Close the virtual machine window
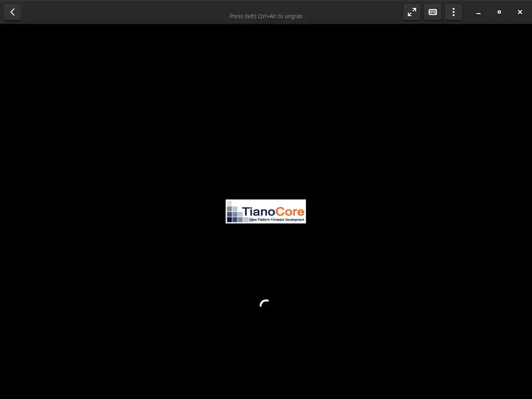The width and height of the screenshot is (532, 399). coord(520,12)
